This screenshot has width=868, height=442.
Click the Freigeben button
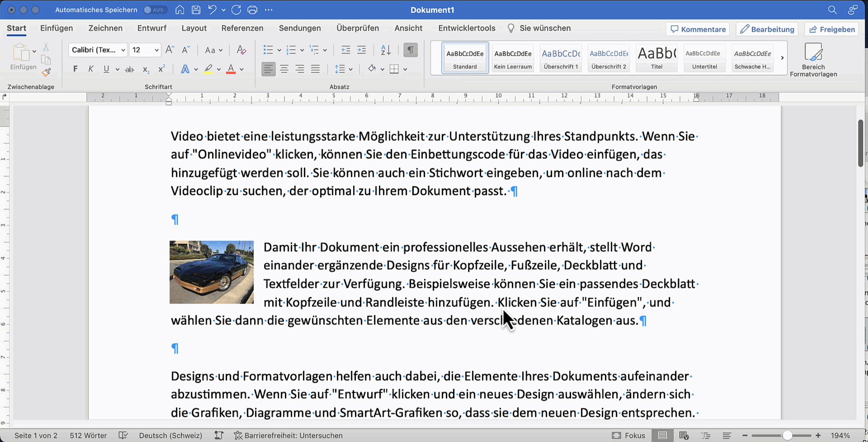coord(832,29)
